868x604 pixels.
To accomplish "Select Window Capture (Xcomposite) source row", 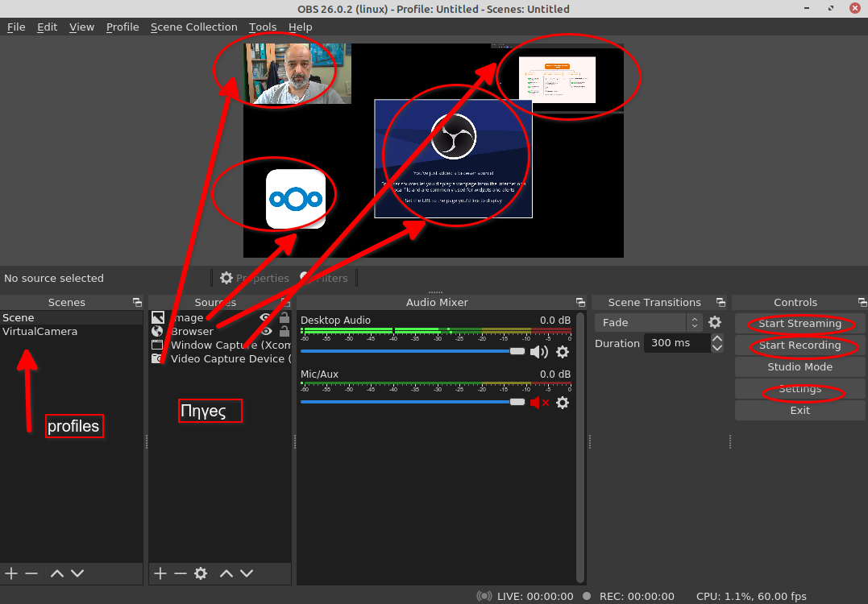I will [220, 345].
